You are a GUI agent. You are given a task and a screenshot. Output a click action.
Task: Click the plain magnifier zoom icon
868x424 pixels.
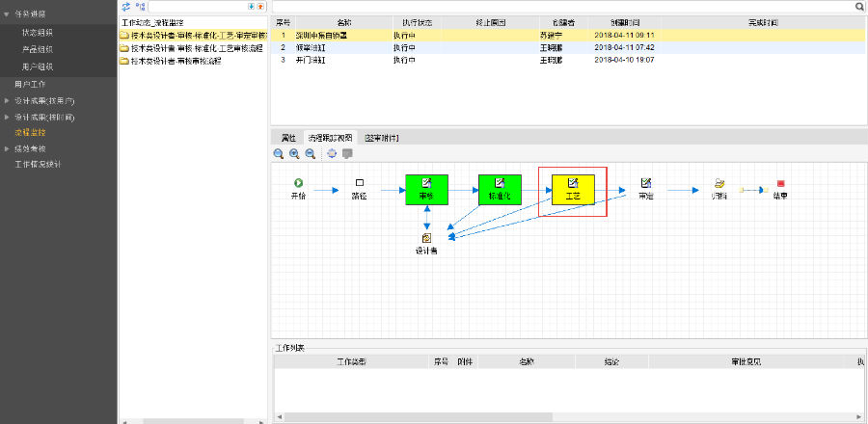[279, 153]
